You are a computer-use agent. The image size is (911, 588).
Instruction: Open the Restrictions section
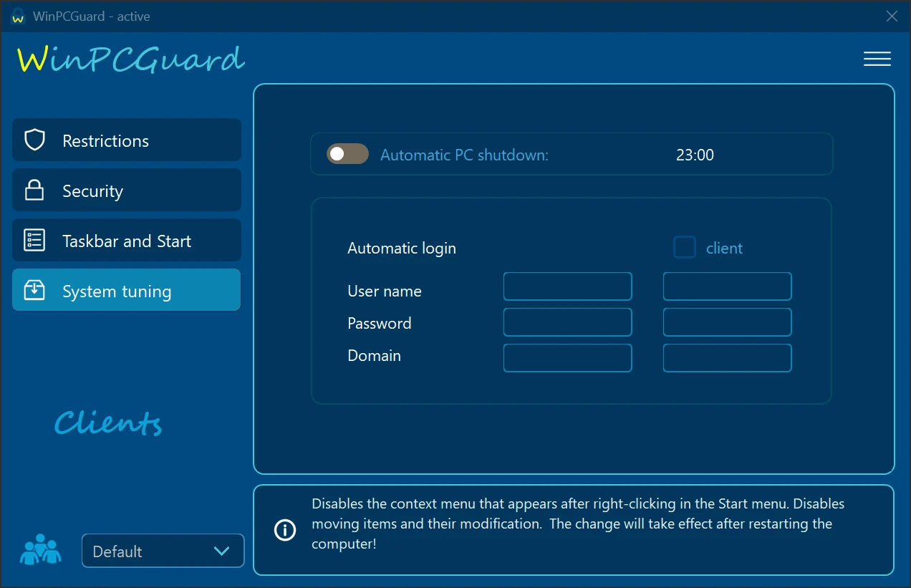(127, 140)
